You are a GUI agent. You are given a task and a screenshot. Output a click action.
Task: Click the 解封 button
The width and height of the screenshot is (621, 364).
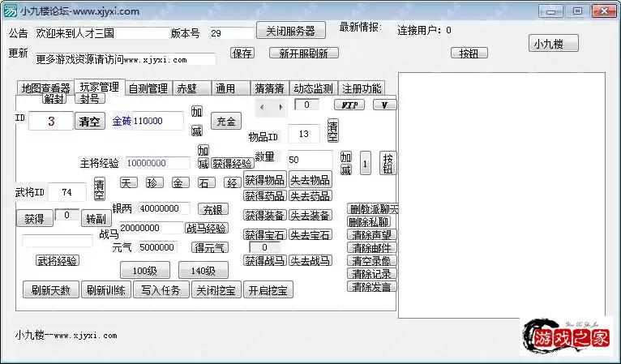[54, 98]
